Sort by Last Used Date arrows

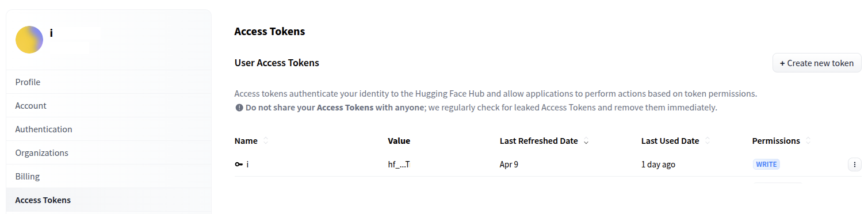707,141
